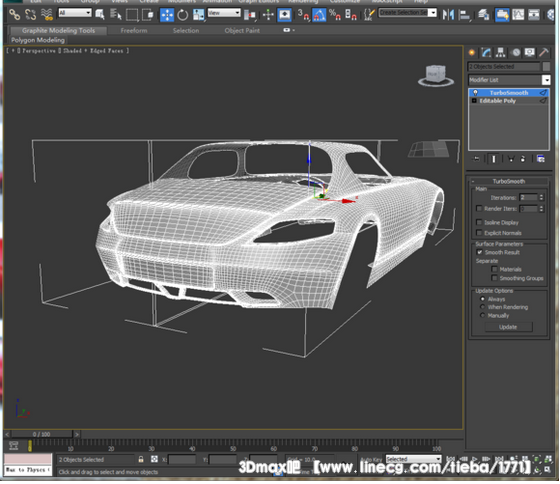This screenshot has width=560, height=484.
Task: Activate the Select and Move tool
Action: coord(167,15)
